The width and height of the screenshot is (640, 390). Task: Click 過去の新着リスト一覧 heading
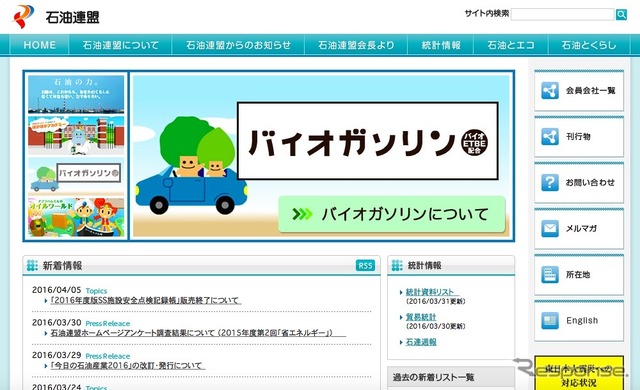pos(433,377)
